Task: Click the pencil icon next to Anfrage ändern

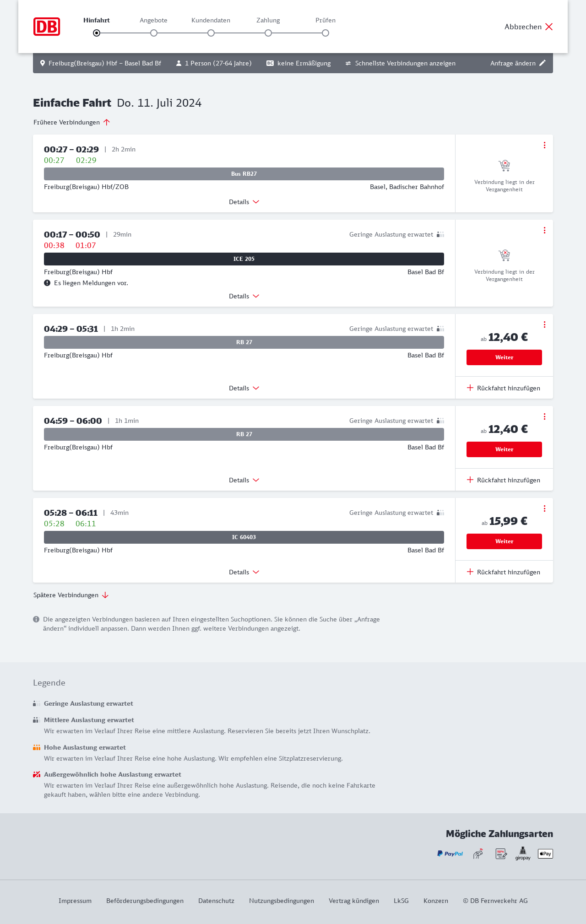Action: (x=543, y=63)
